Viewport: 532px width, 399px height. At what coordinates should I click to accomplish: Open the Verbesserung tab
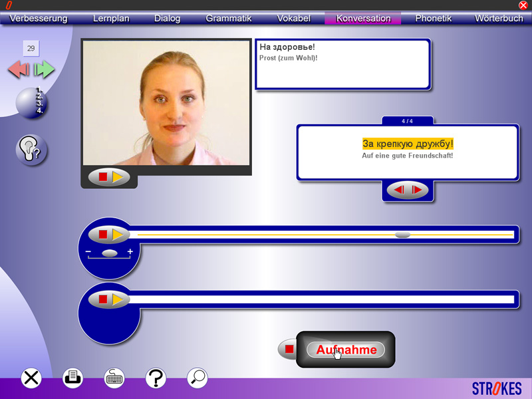[39, 19]
